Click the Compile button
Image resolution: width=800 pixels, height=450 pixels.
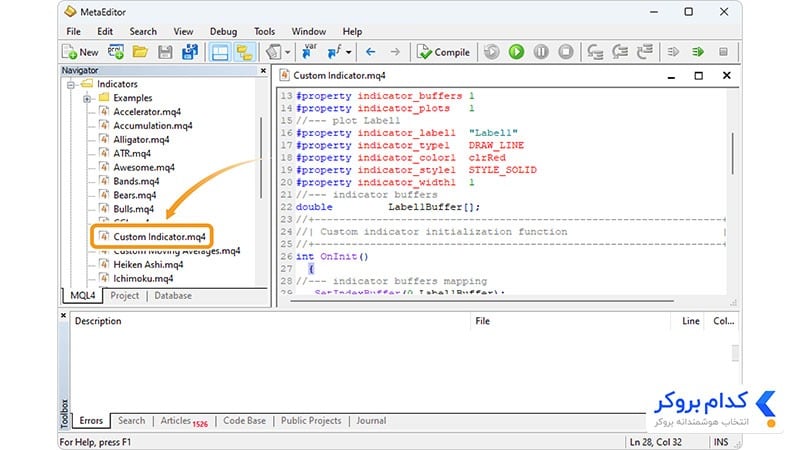pyautogui.click(x=443, y=52)
